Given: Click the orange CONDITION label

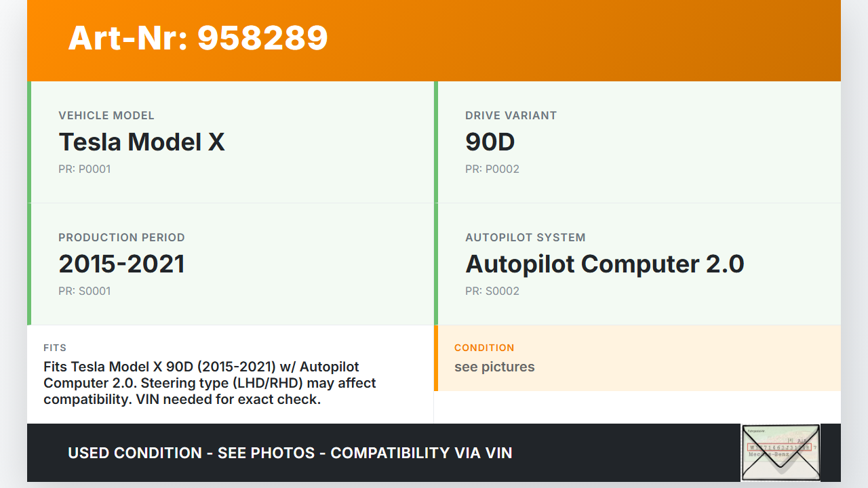Looking at the screenshot, I should (484, 348).
